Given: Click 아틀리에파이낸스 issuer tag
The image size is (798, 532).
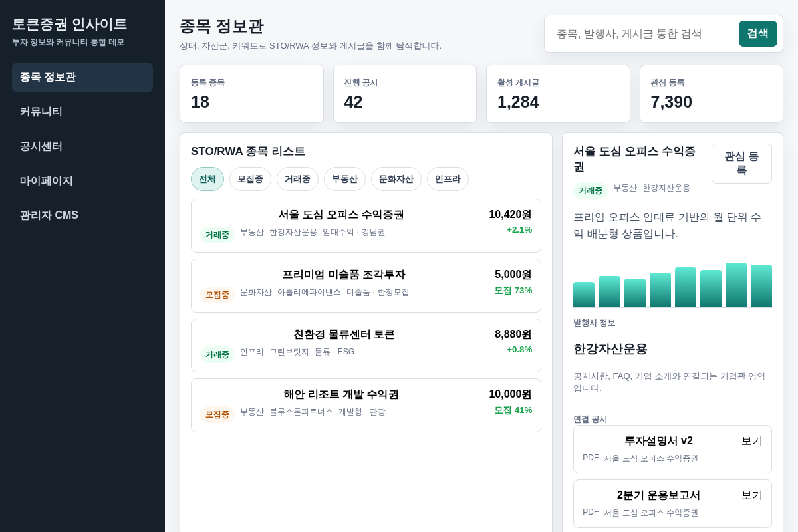Looking at the screenshot, I should point(309,293).
